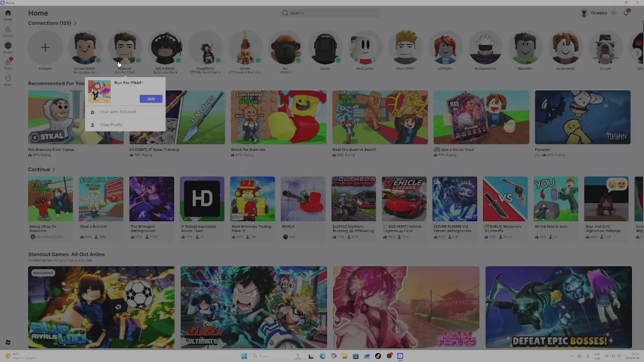Open michin's friend avatar

(x=245, y=48)
